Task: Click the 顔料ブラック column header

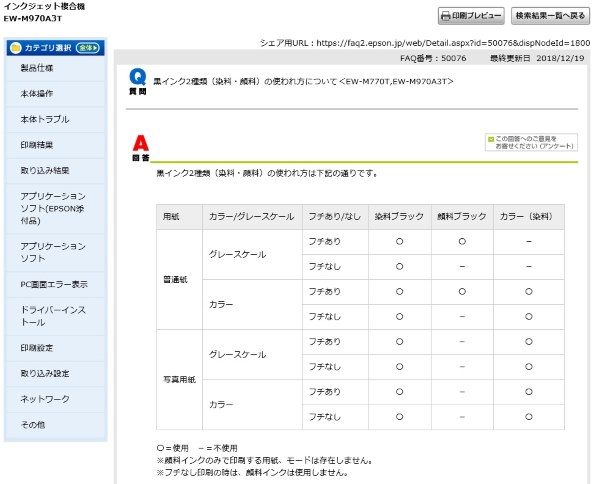Action: [x=462, y=217]
